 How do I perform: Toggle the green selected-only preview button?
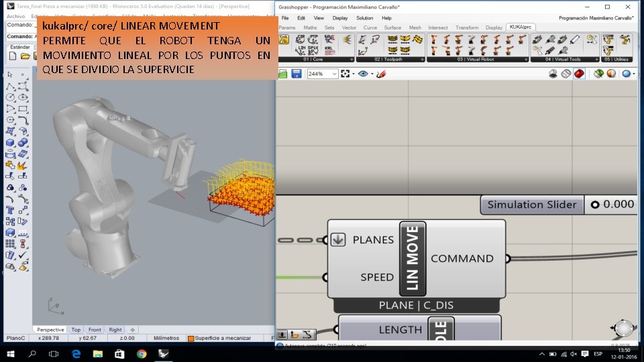(x=599, y=74)
